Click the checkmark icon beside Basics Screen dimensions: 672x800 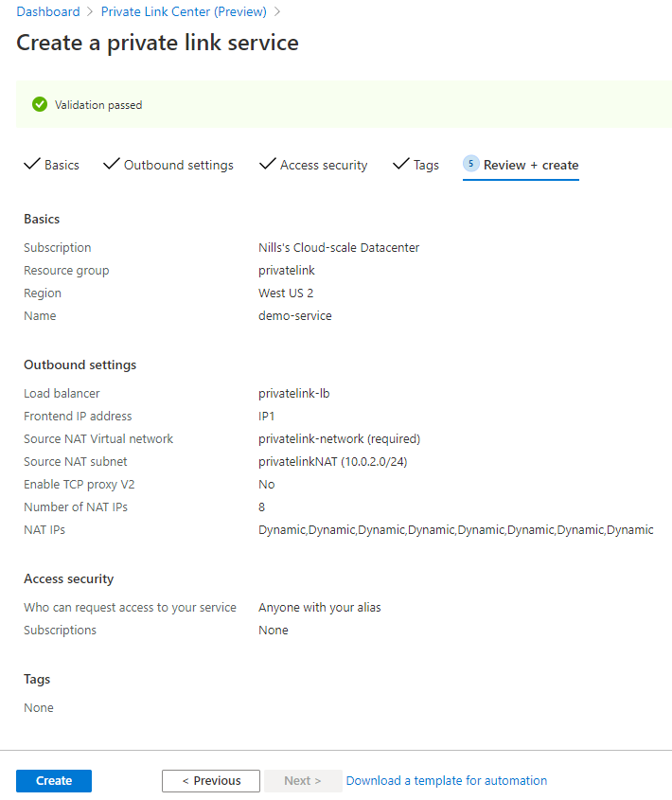point(31,164)
